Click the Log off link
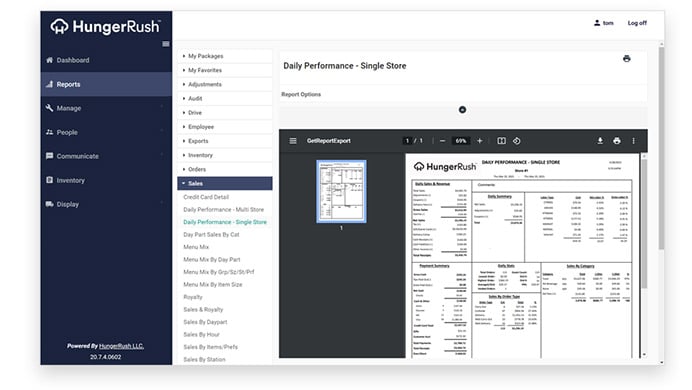 click(x=637, y=23)
